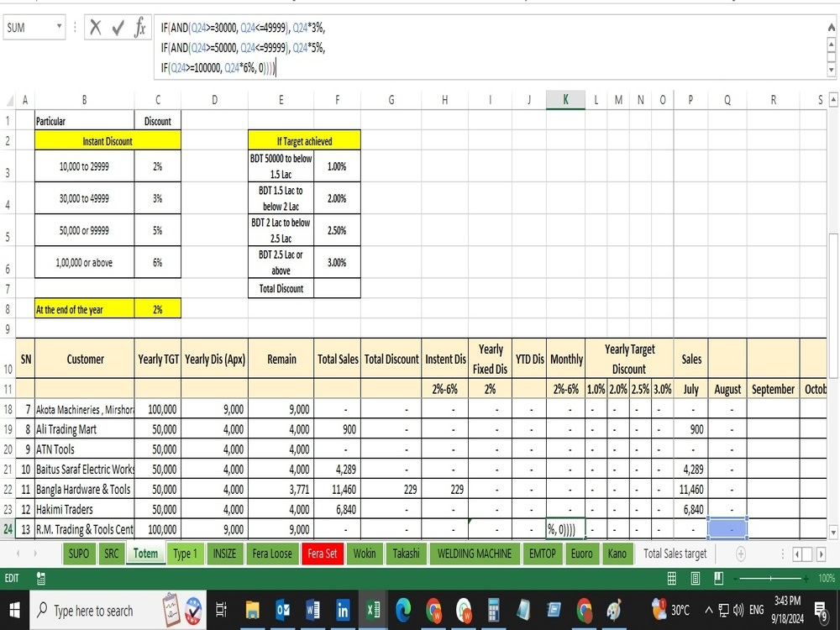Select the yellow Instant Discount cell

pyautogui.click(x=108, y=141)
